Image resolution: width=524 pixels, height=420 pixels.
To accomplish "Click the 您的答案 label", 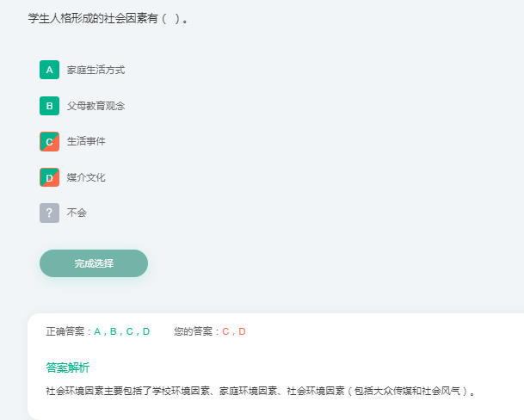I will (194, 331).
